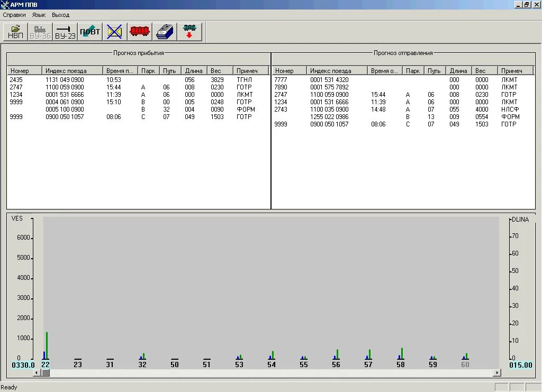The height and width of the screenshot is (392, 542).
Task: Open the ВУ-23 toolbar button
Action: click(65, 32)
